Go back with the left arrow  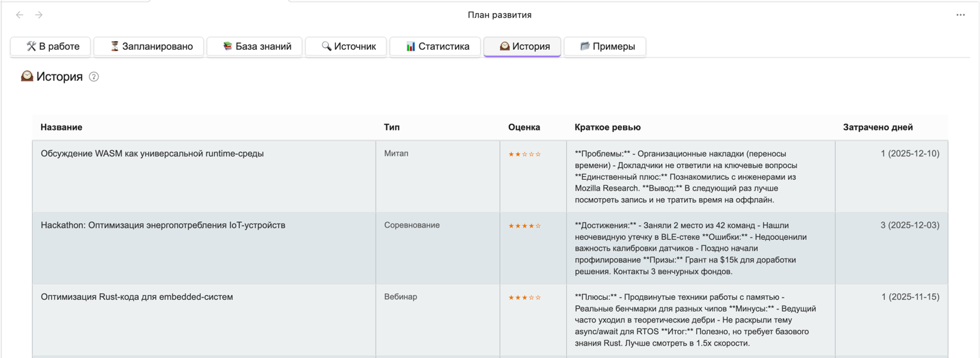click(20, 15)
